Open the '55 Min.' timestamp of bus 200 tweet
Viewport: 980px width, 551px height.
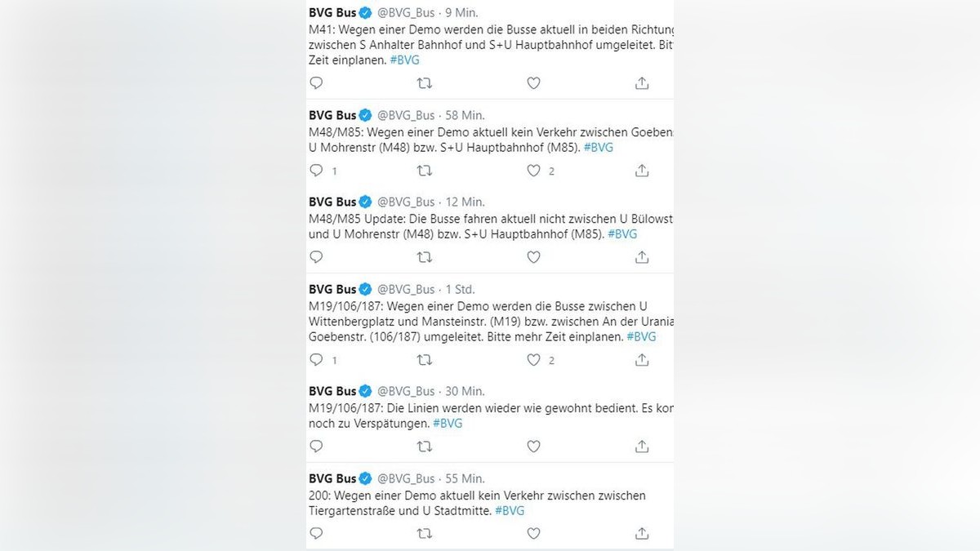465,478
